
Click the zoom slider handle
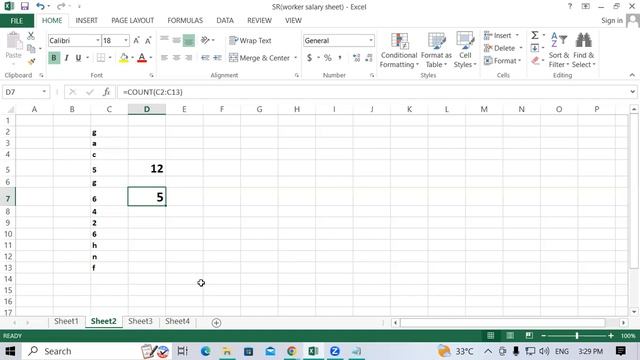(577, 336)
